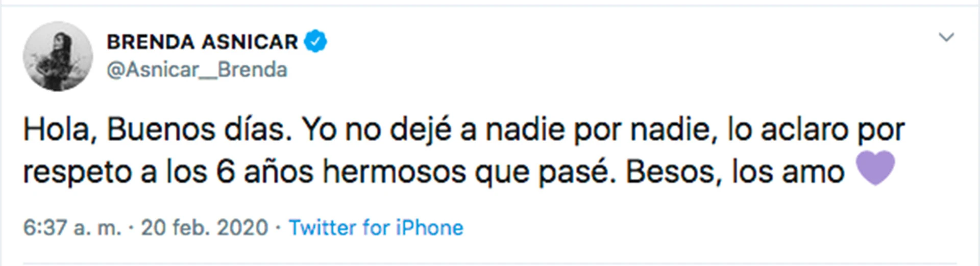Click Brenda Asnicar's profile picture

pyautogui.click(x=58, y=57)
